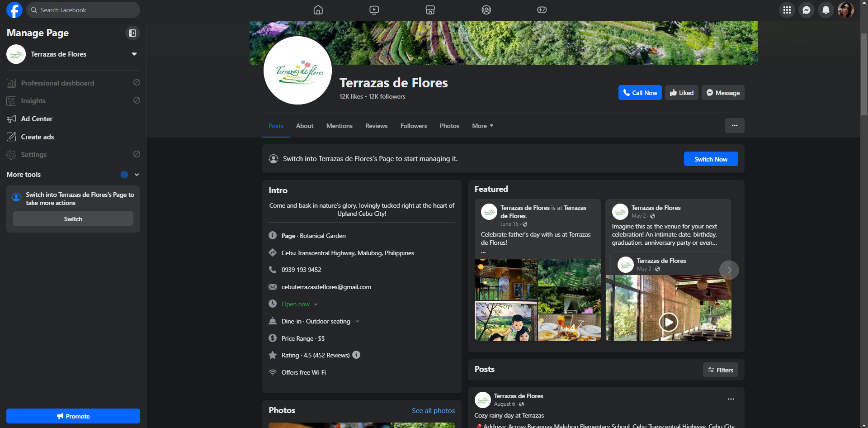Click the Create ads pencil icon
This screenshot has height=428, width=868.
point(11,137)
